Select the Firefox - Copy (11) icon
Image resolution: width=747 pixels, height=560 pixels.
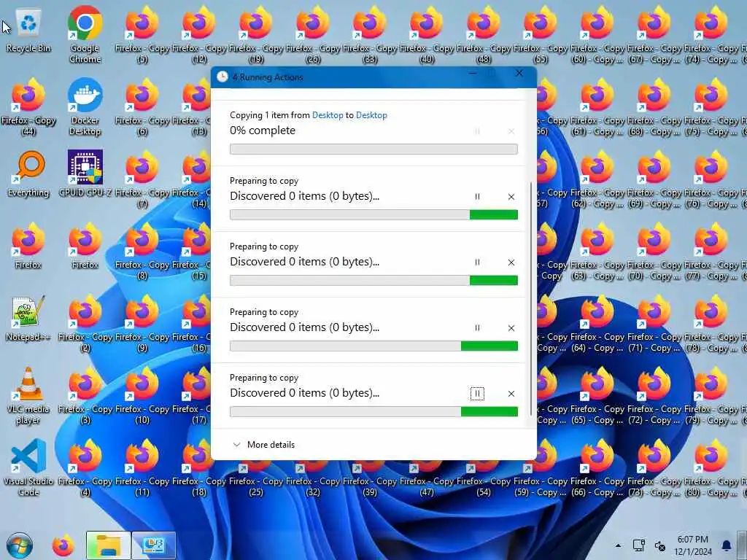pyautogui.click(x=142, y=467)
